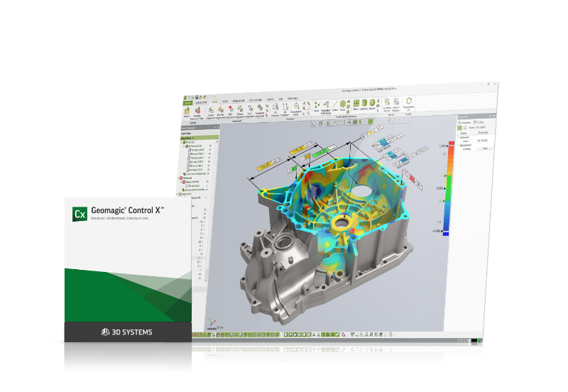Viewport: 568px width, 392px height.
Task: Click the Export icon beside Import
Action: pos(197,114)
